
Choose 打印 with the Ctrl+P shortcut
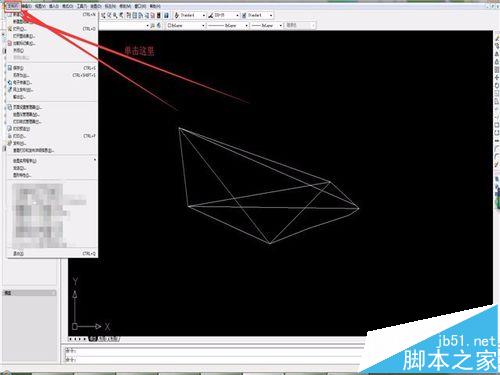pos(52,136)
